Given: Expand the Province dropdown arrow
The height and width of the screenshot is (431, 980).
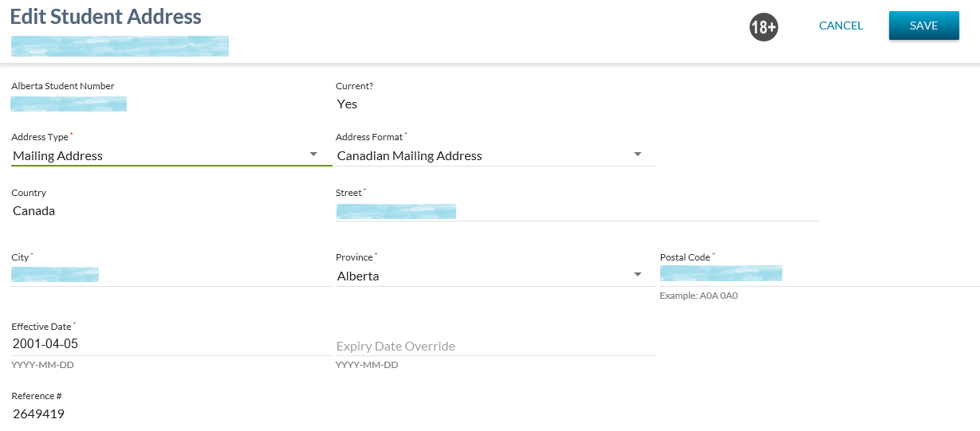Looking at the screenshot, I should point(637,275).
